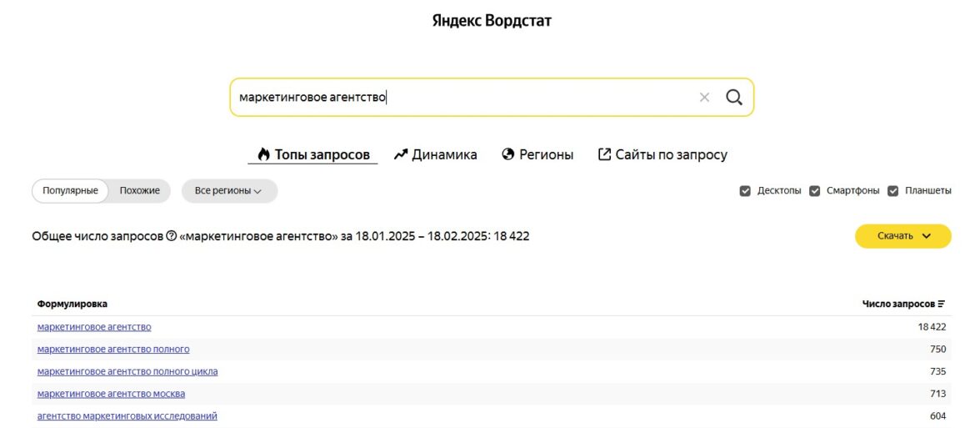
Task: Uncheck the Десктопы checkbox
Action: click(745, 191)
